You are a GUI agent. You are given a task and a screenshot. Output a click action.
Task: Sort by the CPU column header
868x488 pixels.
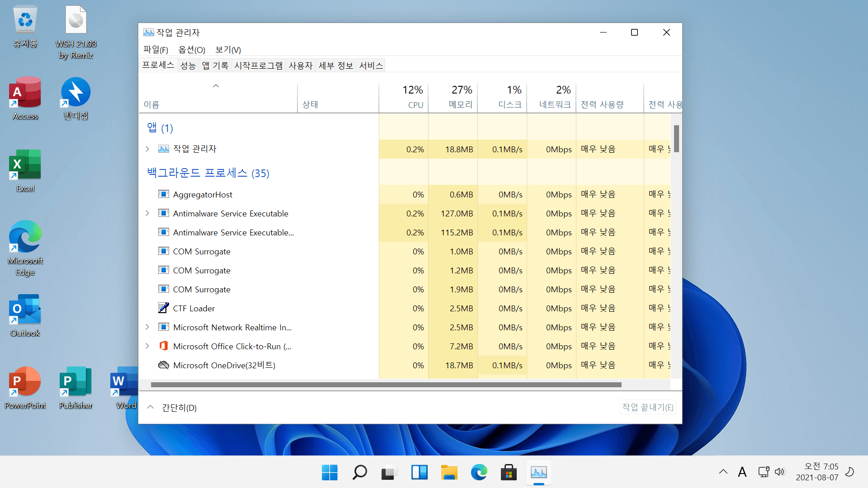(404, 97)
